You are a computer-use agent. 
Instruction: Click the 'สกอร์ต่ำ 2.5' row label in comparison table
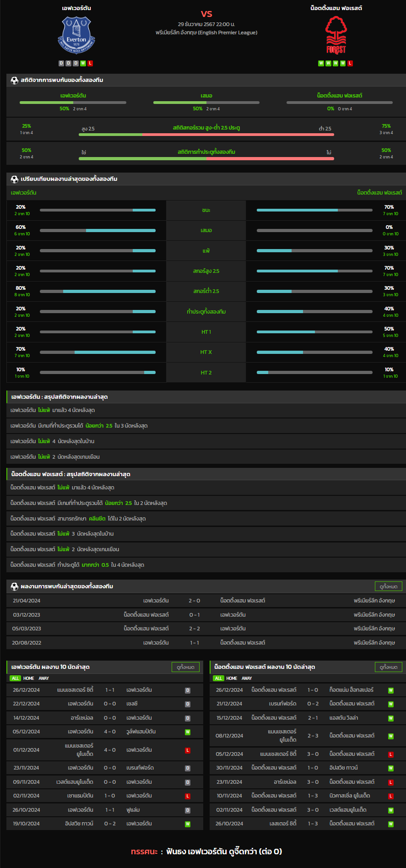(x=206, y=291)
